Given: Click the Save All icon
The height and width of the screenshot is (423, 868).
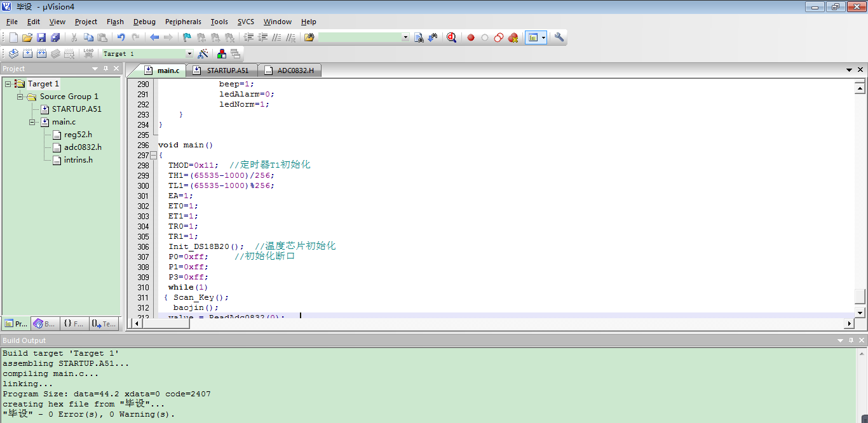Looking at the screenshot, I should [x=55, y=37].
